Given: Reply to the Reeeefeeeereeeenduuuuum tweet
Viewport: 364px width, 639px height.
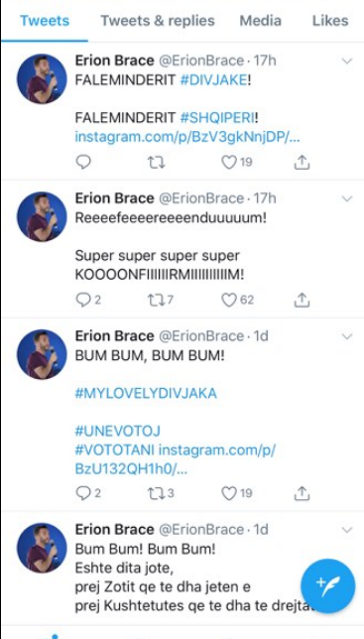Looking at the screenshot, I should pos(83,301).
